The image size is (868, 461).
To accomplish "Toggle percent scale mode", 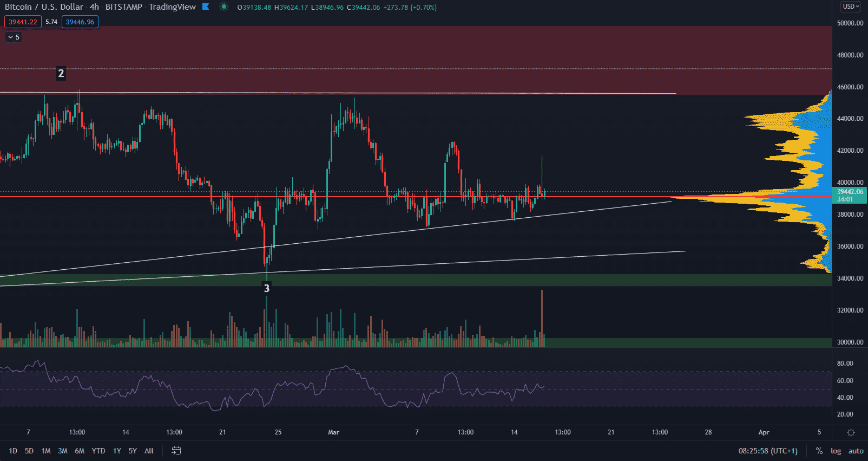I will point(819,451).
